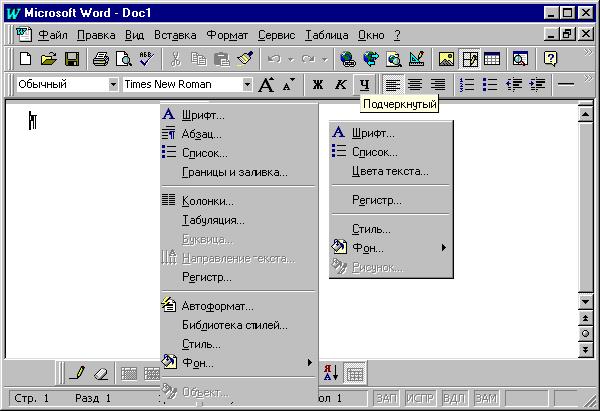
Task: Click the Help question-mark toolbar icon
Action: (x=550, y=59)
